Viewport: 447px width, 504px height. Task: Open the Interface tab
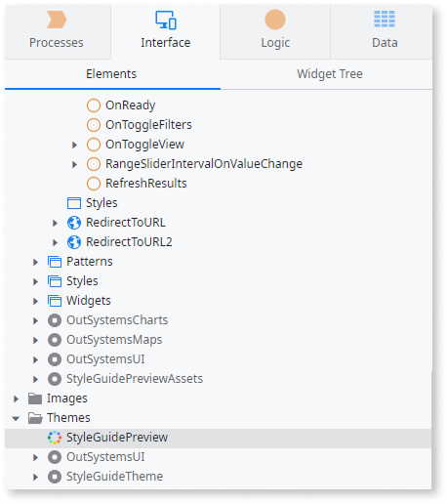[165, 31]
